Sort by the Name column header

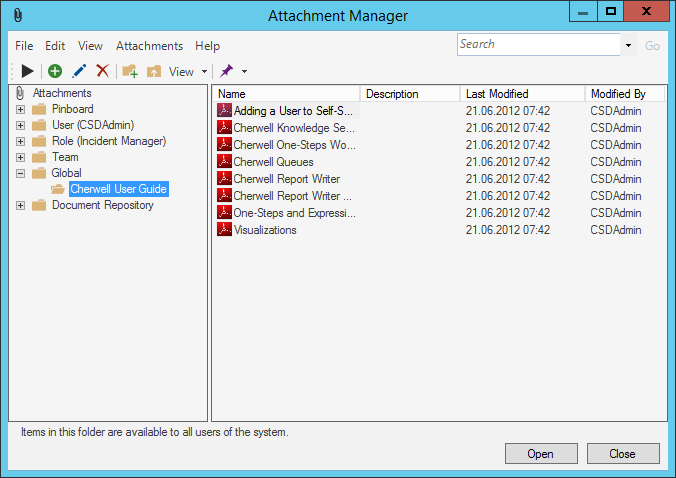[286, 94]
